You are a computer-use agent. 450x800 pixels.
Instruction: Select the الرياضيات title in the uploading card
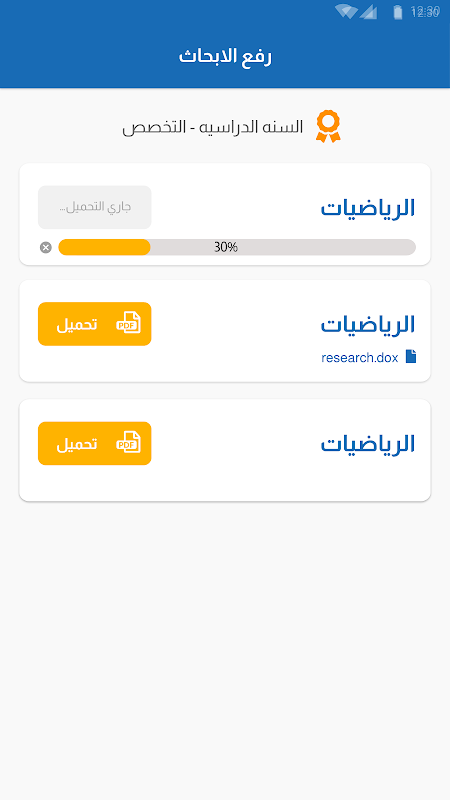pyautogui.click(x=368, y=208)
